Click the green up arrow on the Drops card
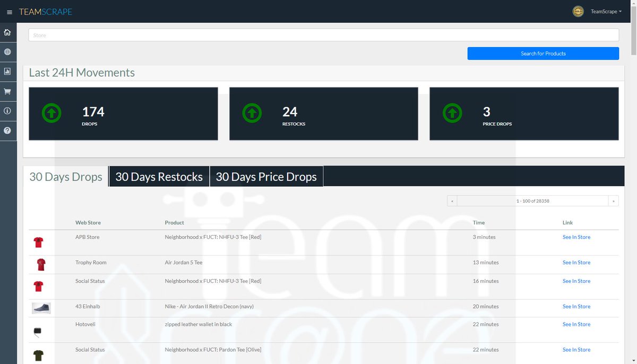 (x=51, y=113)
